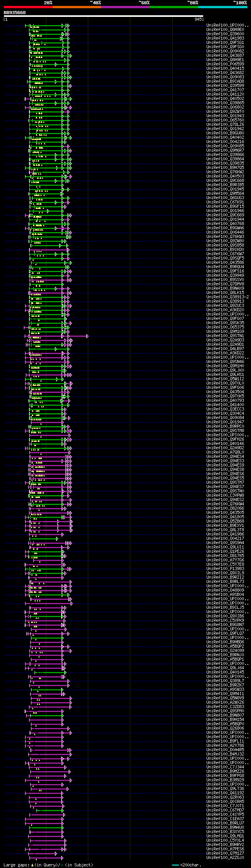Select the UniRef100_P13983 label
The width and height of the screenshot is (251, 868).
pos(225,568)
